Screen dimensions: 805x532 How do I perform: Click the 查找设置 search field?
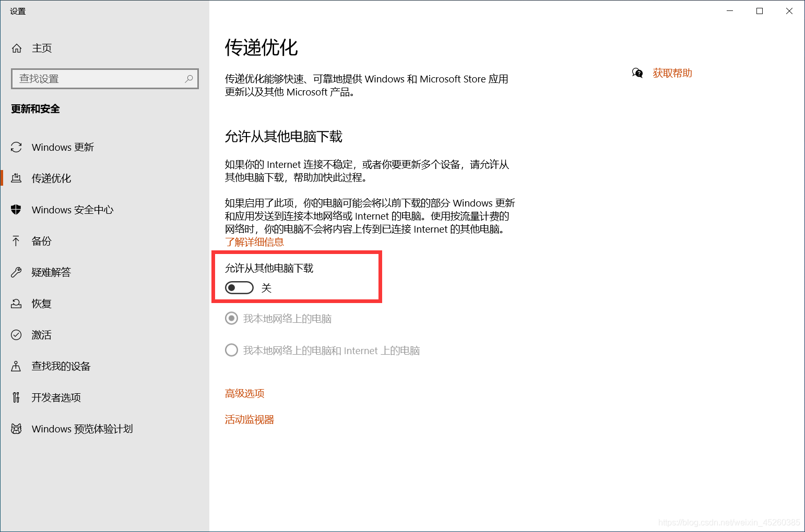(x=105, y=79)
